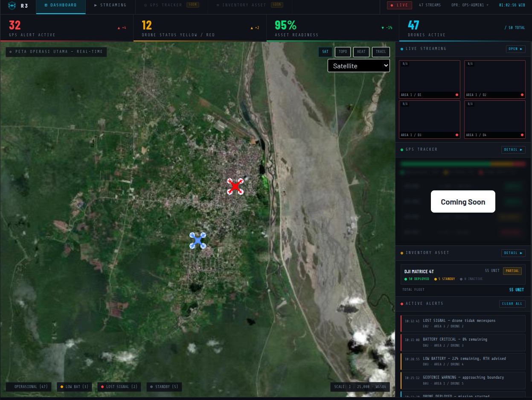Open the Dashboard tab
Viewport: 532px width, 400px height.
pyautogui.click(x=61, y=5)
